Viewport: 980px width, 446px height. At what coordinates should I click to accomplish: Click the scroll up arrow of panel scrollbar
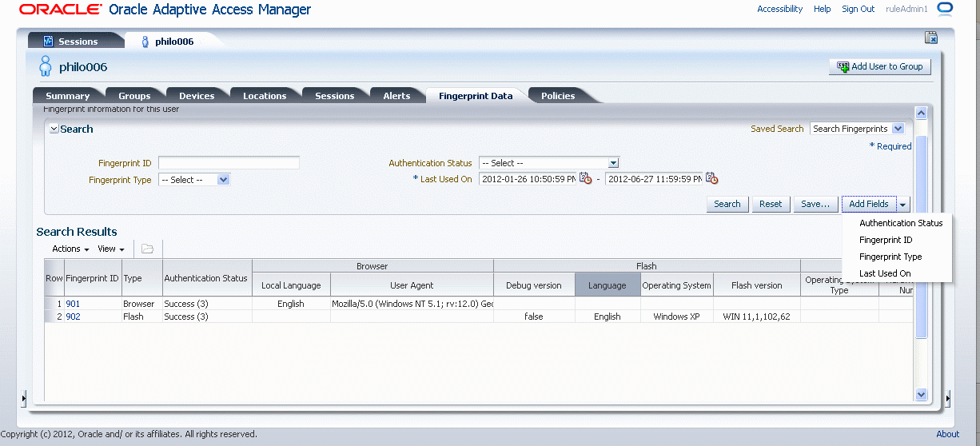pyautogui.click(x=921, y=113)
